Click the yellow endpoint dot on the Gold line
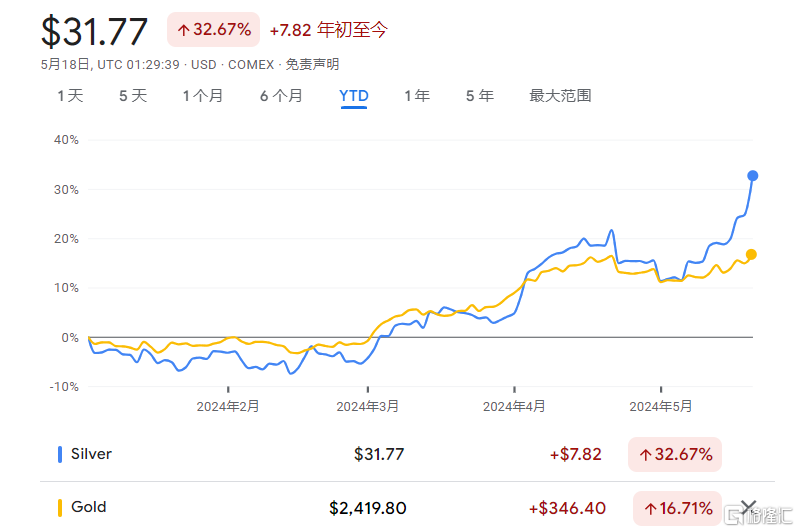Screen dimensions: 799x532 (x=751, y=254)
